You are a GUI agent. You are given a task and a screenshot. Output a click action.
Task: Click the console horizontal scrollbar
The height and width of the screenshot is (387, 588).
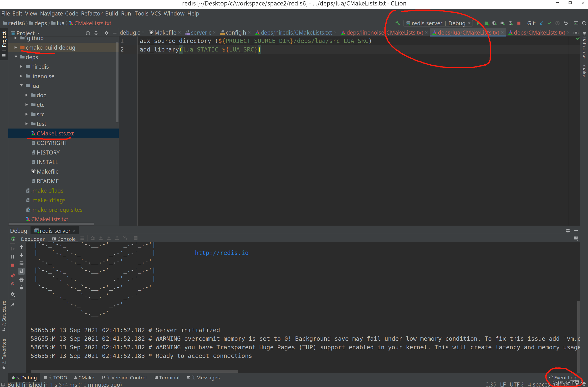pyautogui.click(x=134, y=371)
